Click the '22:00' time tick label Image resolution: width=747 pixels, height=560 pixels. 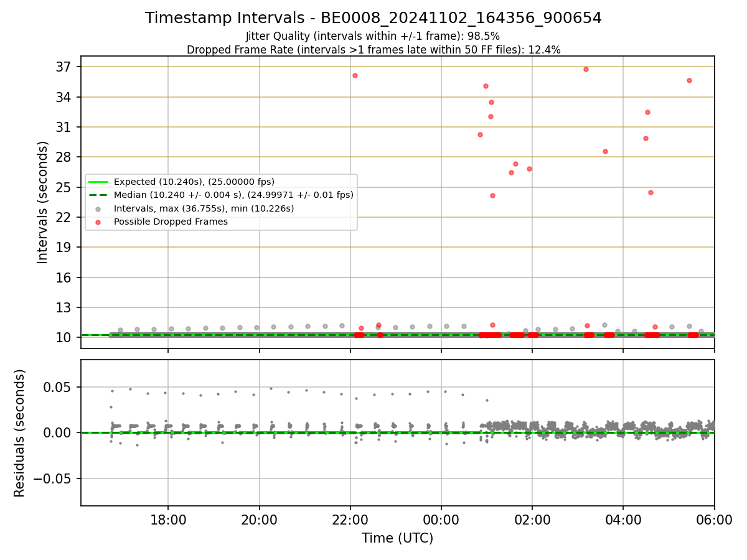pos(350,520)
